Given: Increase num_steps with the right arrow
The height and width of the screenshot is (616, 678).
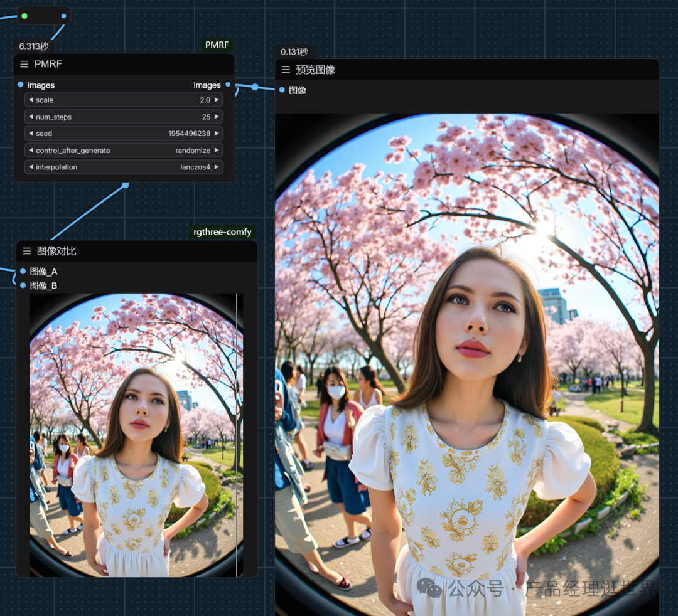Looking at the screenshot, I should [x=217, y=117].
